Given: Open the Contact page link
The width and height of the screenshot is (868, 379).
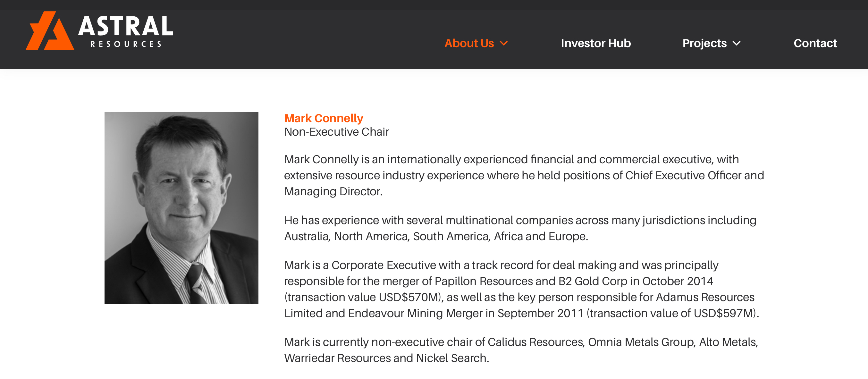Looking at the screenshot, I should 815,43.
